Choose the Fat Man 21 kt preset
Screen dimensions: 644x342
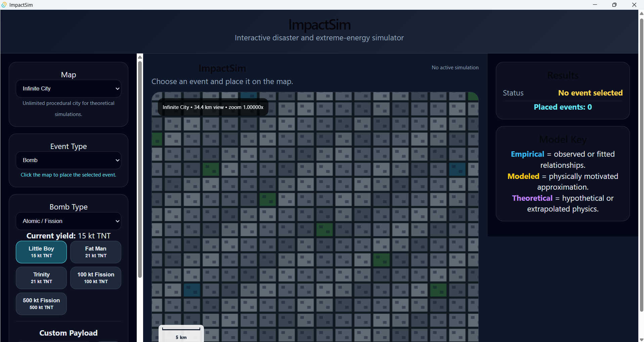(x=96, y=252)
